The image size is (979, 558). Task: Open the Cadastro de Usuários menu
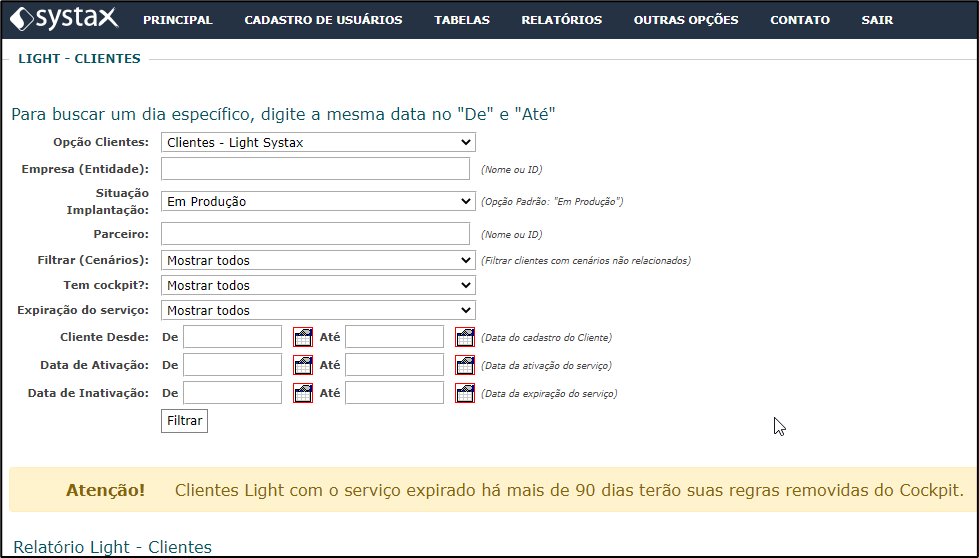(x=323, y=20)
